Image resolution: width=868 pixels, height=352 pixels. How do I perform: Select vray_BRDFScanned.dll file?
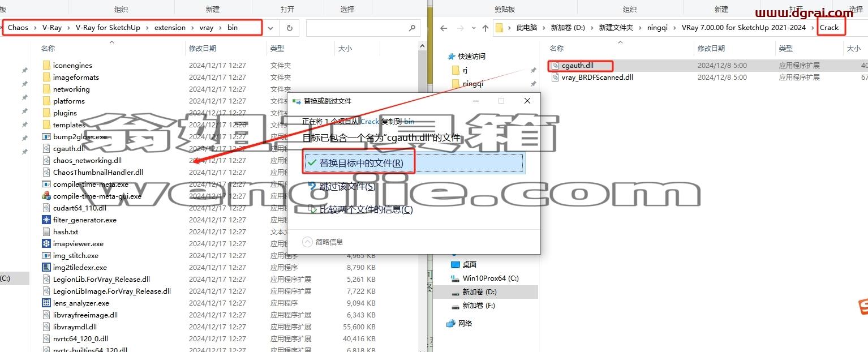[597, 77]
